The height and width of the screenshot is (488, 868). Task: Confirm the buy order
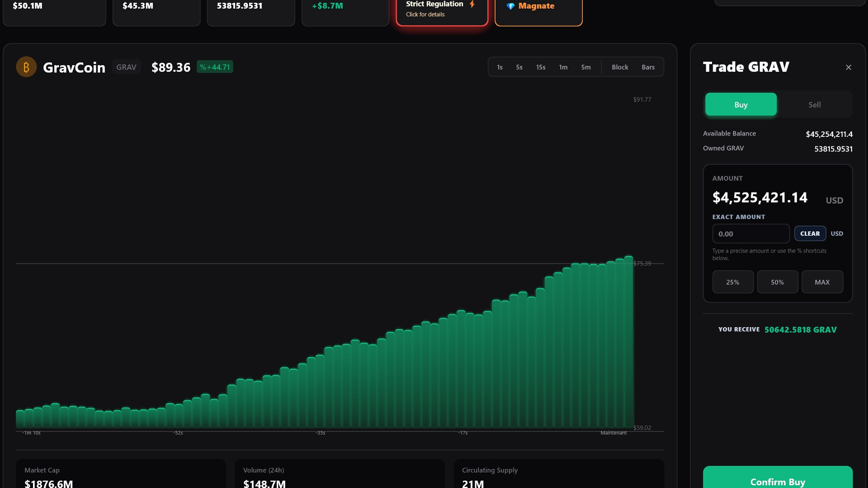[777, 480]
